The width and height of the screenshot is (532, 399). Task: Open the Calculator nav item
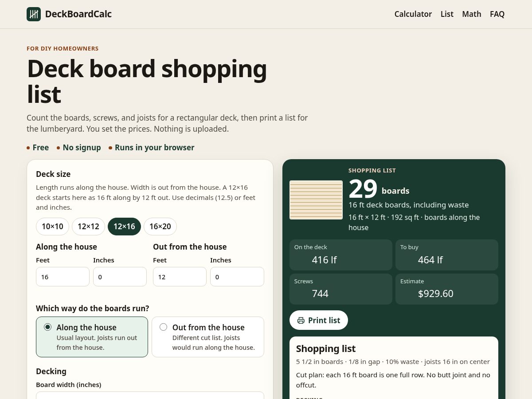tap(413, 14)
